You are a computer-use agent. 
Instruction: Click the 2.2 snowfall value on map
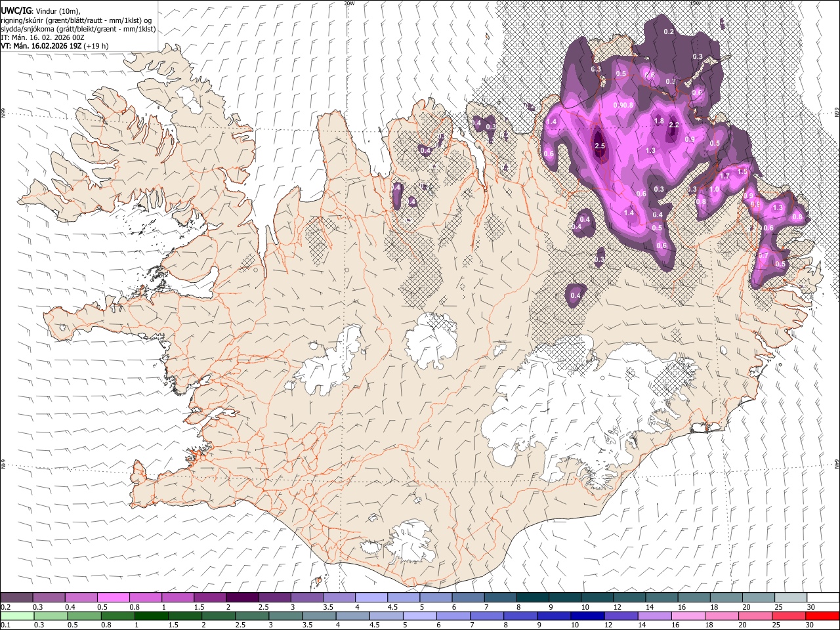(673, 125)
